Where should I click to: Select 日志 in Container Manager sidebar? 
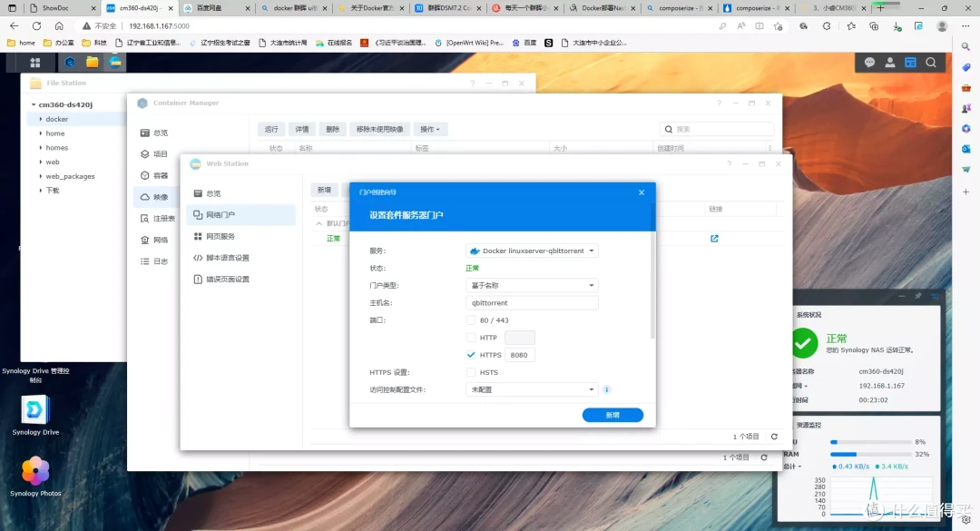[x=154, y=261]
